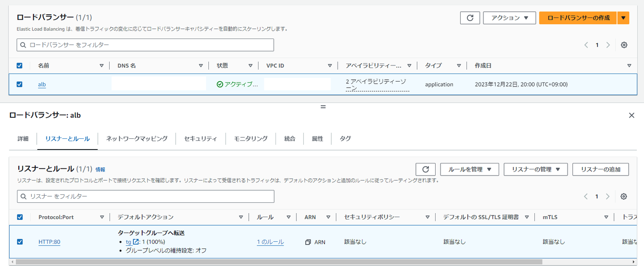Expand the ルールを管理 dropdown
644x266 pixels.
tap(470, 169)
